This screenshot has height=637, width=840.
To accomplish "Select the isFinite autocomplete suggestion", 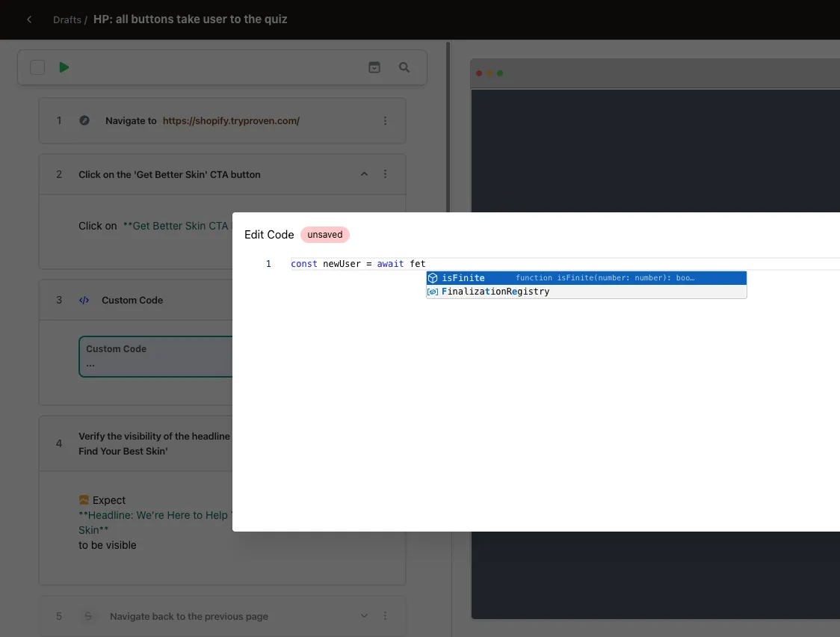I will pyautogui.click(x=586, y=278).
